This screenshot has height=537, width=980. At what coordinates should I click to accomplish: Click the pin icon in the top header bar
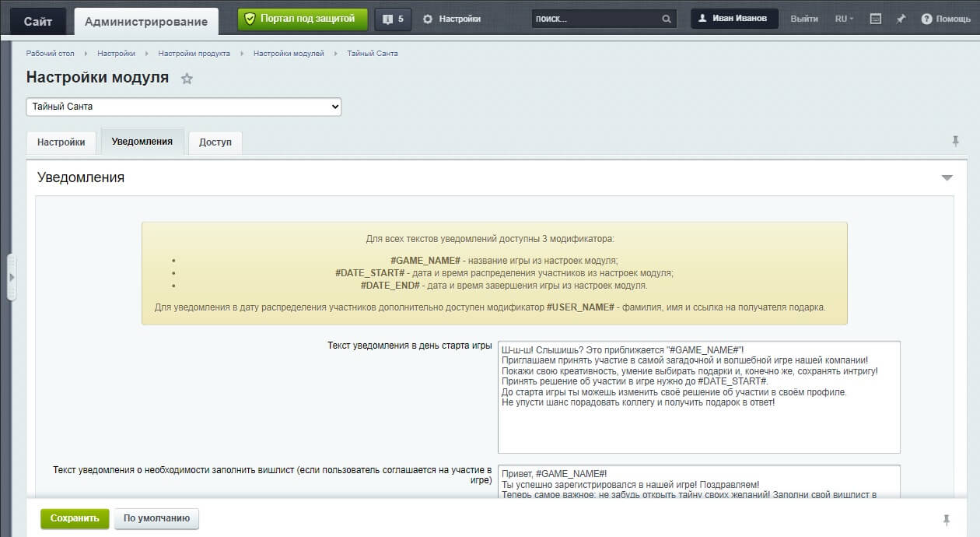tap(901, 19)
